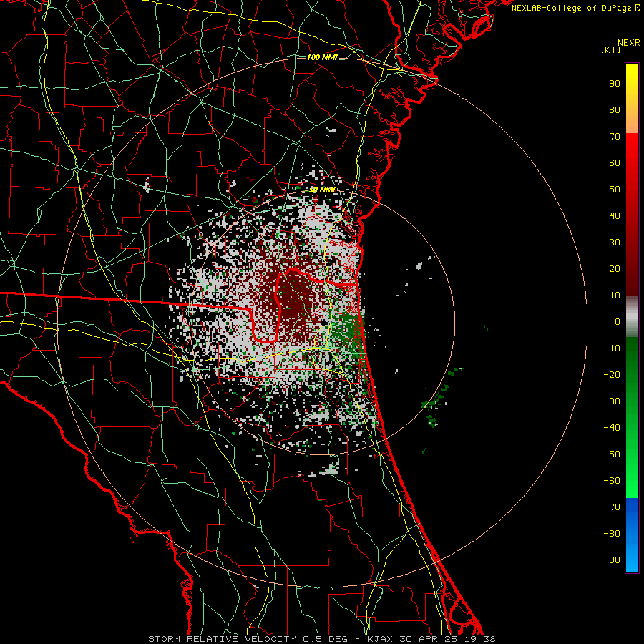Click the -50 tick label on the scale
The height and width of the screenshot is (644, 644).
point(612,454)
